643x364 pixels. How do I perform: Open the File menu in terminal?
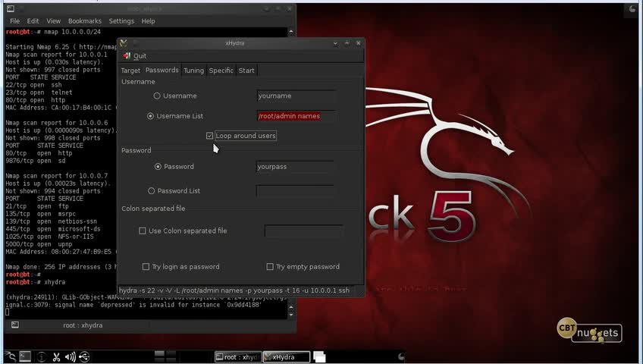pyautogui.click(x=14, y=21)
